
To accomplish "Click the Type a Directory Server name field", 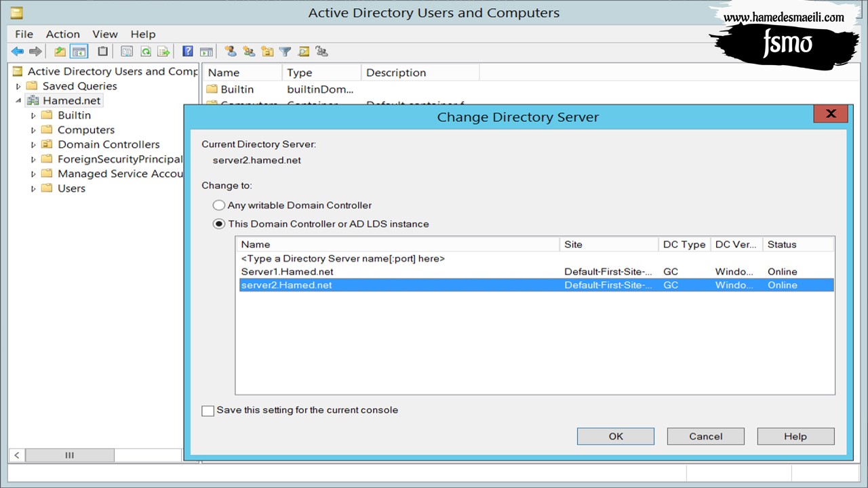I will pos(342,259).
